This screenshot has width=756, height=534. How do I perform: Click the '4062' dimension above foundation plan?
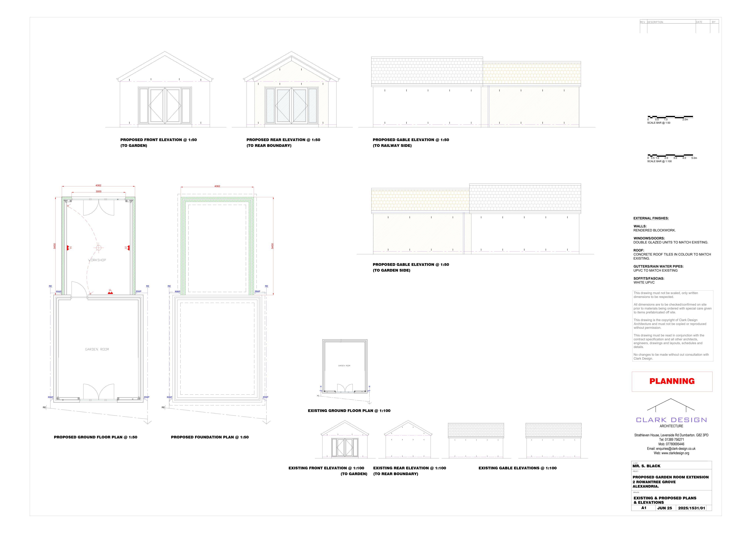click(x=217, y=186)
